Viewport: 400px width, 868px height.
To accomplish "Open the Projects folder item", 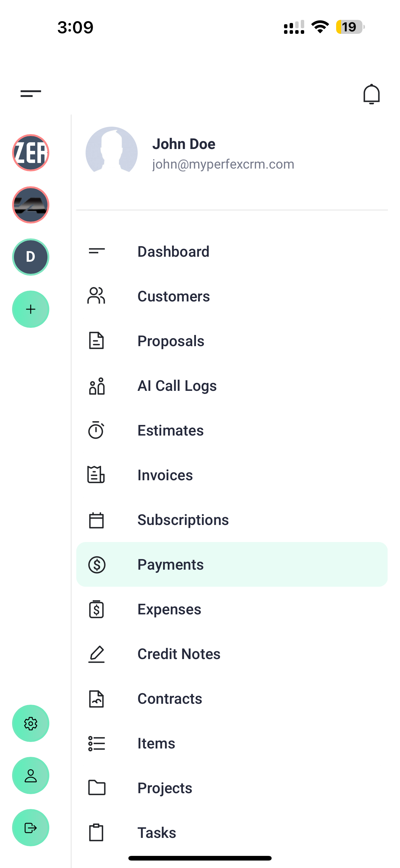I will click(165, 788).
